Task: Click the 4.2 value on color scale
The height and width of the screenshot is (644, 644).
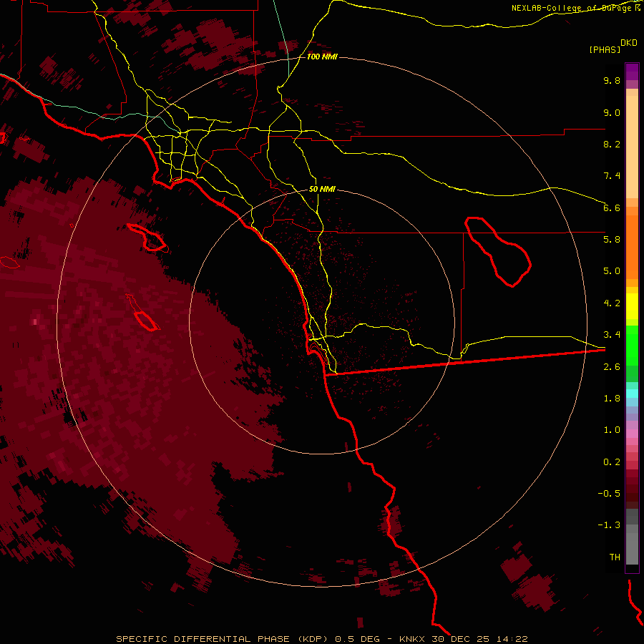Action: pyautogui.click(x=612, y=303)
